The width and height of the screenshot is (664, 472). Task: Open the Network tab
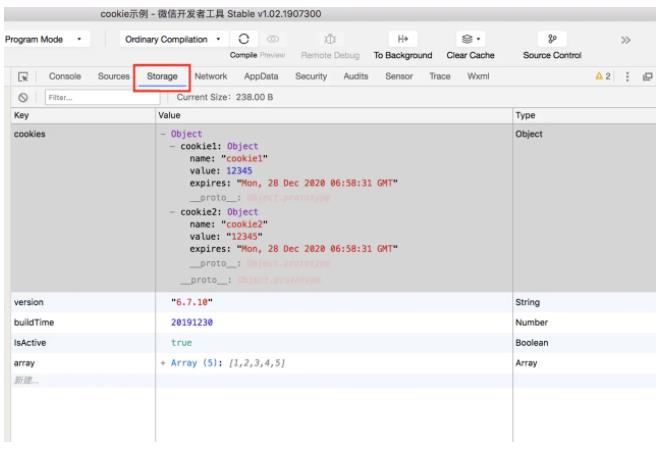point(211,76)
